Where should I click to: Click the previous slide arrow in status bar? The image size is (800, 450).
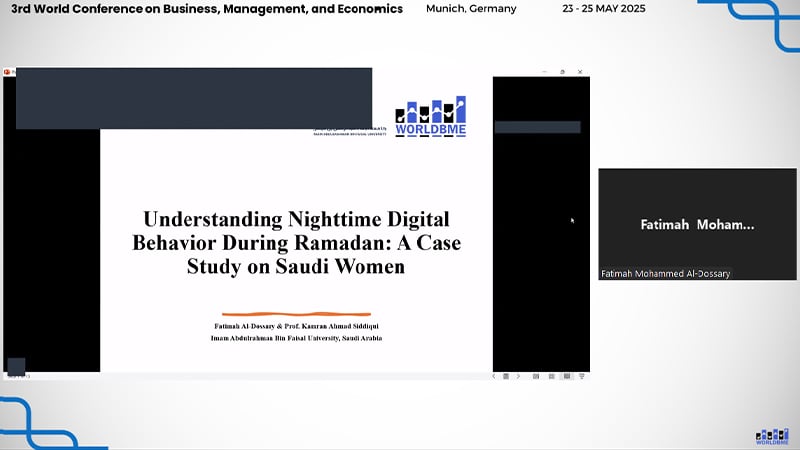[494, 376]
